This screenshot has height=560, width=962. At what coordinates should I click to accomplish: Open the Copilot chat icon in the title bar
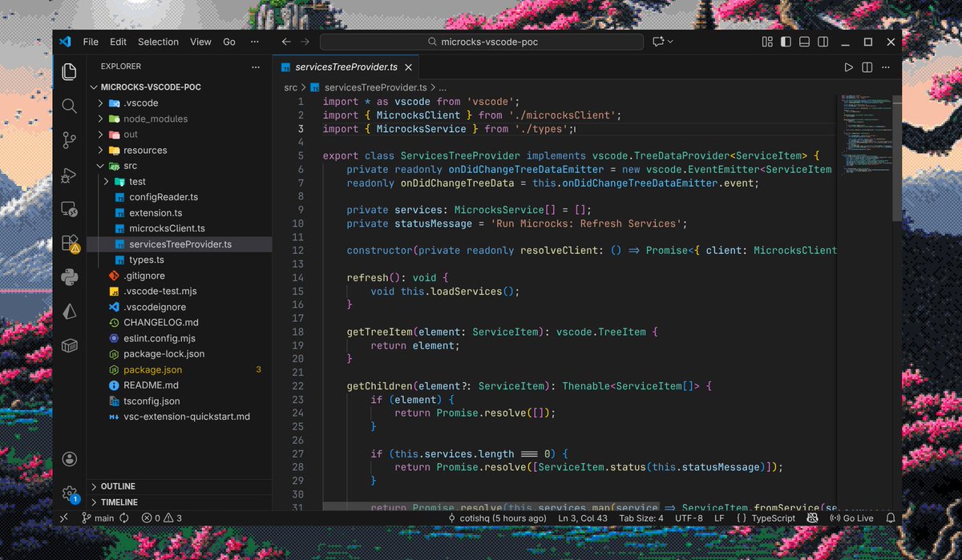click(658, 42)
